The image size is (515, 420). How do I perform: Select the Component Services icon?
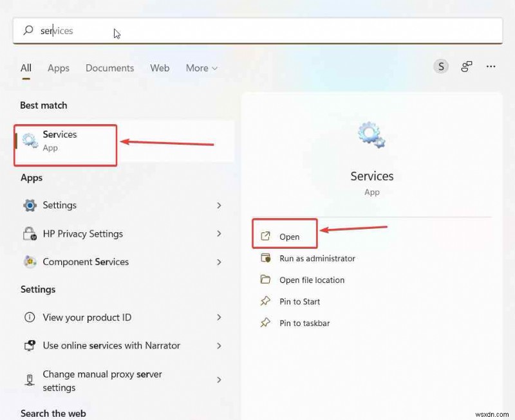[x=30, y=262]
